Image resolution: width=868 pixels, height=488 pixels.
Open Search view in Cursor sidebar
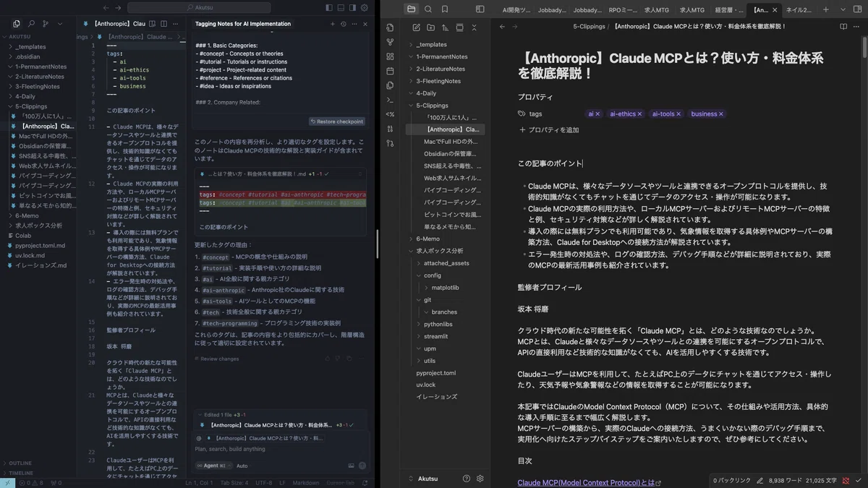point(31,24)
